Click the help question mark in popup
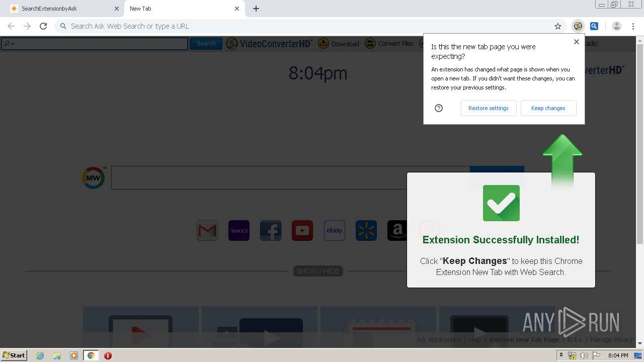This screenshot has width=644, height=362. (x=439, y=108)
